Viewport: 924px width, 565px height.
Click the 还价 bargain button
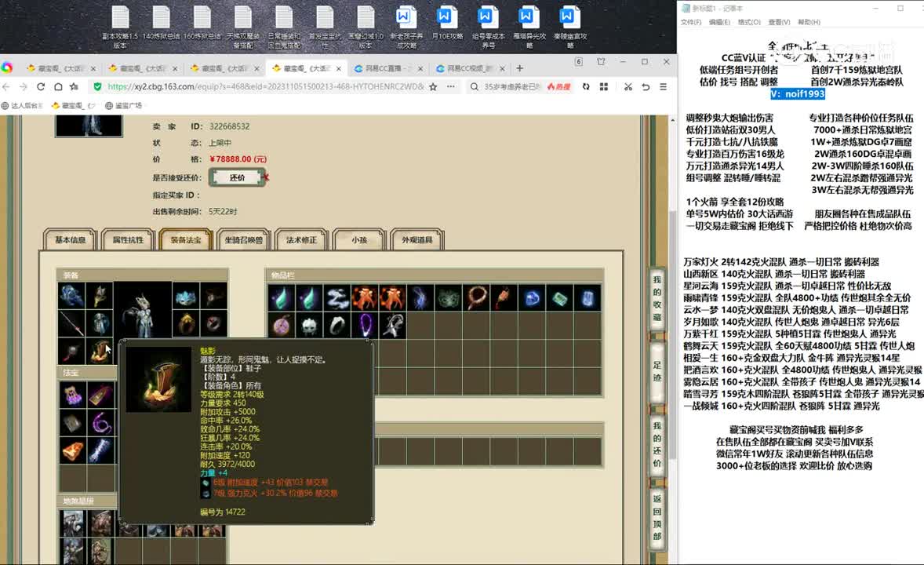[x=237, y=177]
